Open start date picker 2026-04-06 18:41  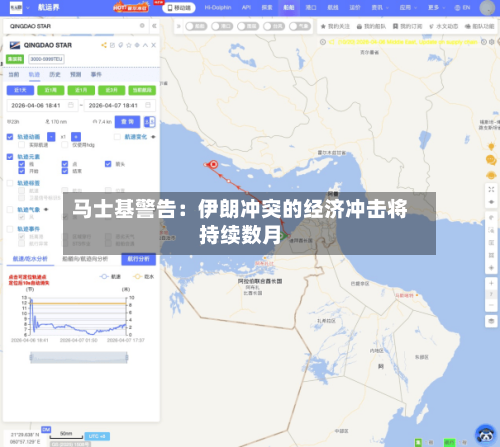tap(42, 105)
